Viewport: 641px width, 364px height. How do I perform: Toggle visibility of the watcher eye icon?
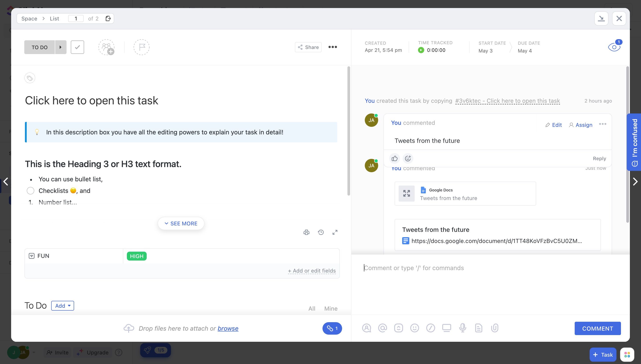(x=614, y=47)
